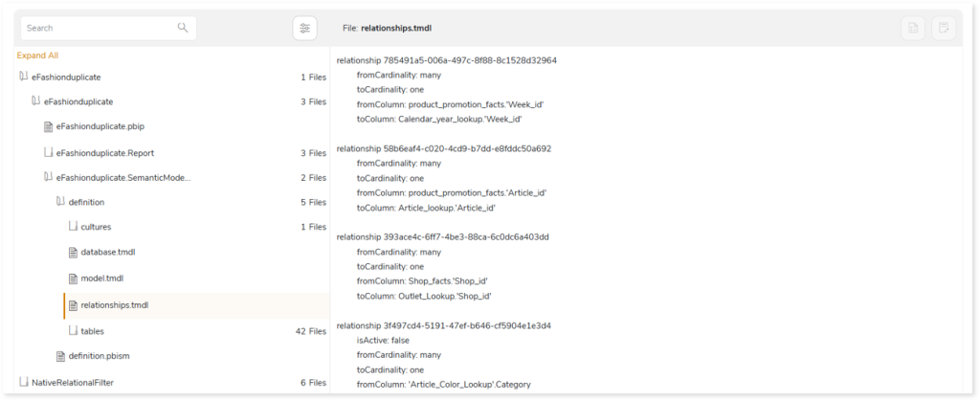Click the first relationship 785491a5 line
The width and height of the screenshot is (980, 401).
pyautogui.click(x=446, y=60)
